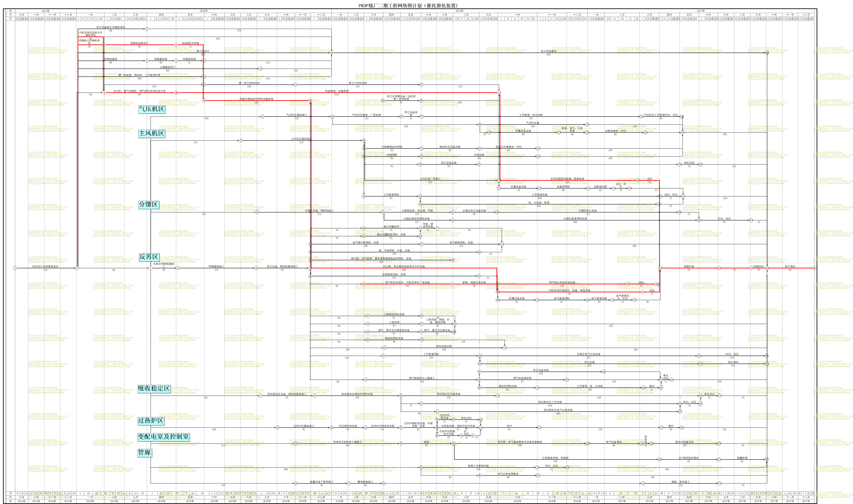This screenshot has width=853, height=504.
Task: Click the 两器及框架结构预制运输到场 activity label
Action: [x=256, y=99]
